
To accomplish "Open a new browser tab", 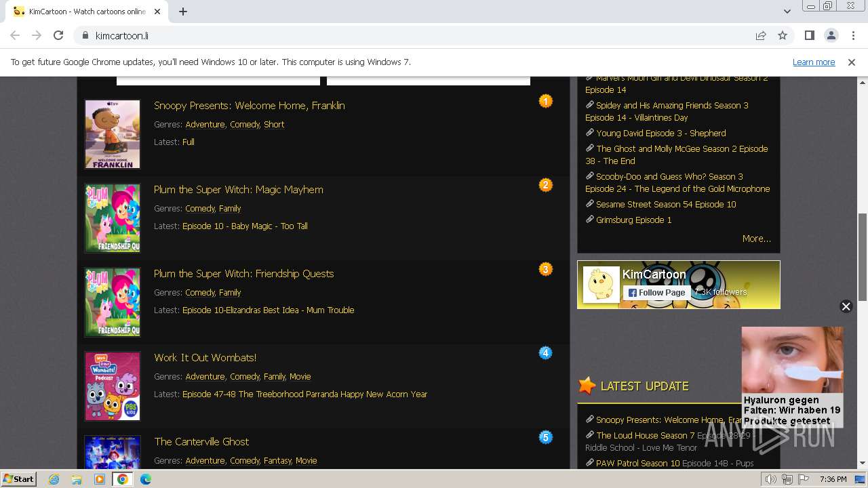I will [183, 12].
